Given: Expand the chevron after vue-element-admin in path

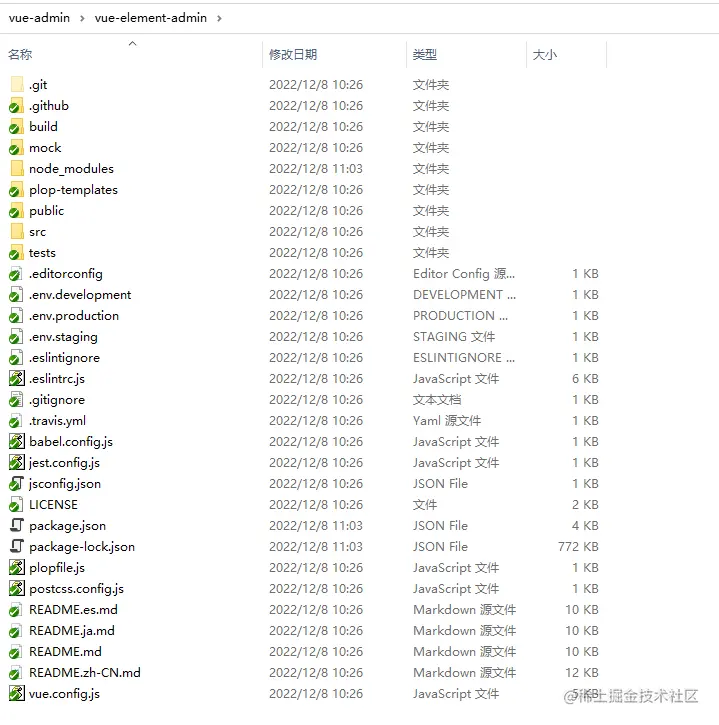Looking at the screenshot, I should [x=219, y=18].
